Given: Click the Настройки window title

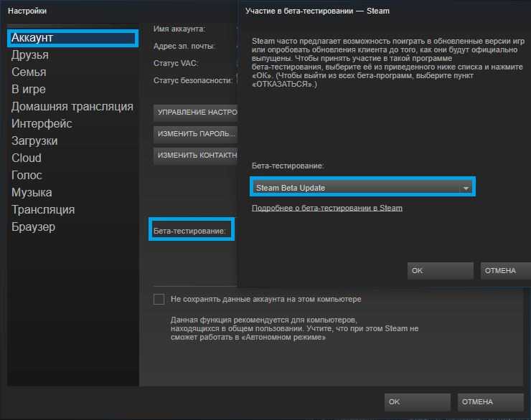Looking at the screenshot, I should point(27,11).
